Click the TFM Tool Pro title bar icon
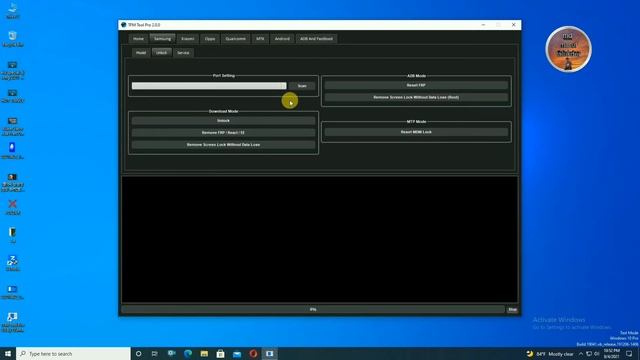Viewport: 640px width, 360px height. [x=124, y=25]
